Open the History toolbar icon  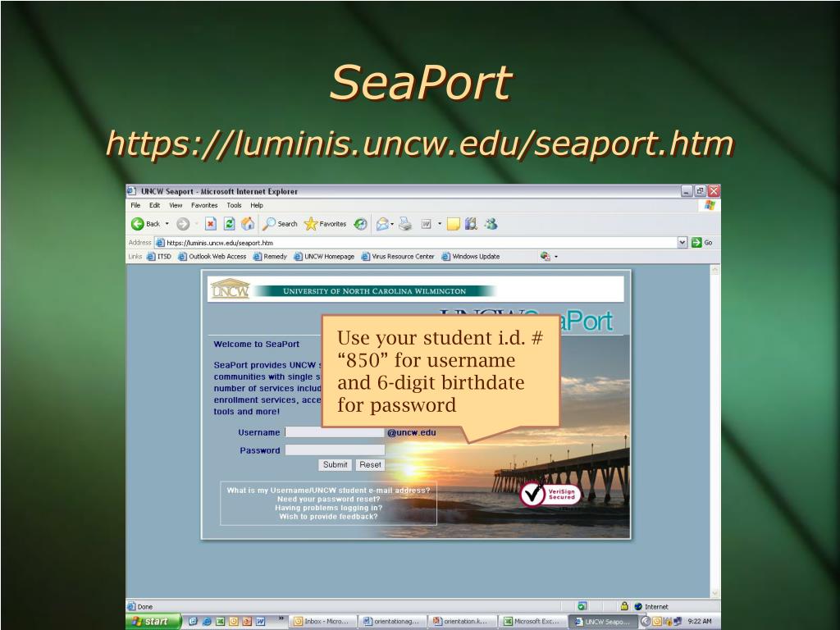click(361, 224)
